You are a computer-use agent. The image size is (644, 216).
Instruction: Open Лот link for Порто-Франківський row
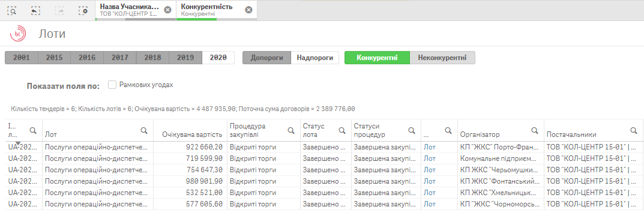[430, 146]
